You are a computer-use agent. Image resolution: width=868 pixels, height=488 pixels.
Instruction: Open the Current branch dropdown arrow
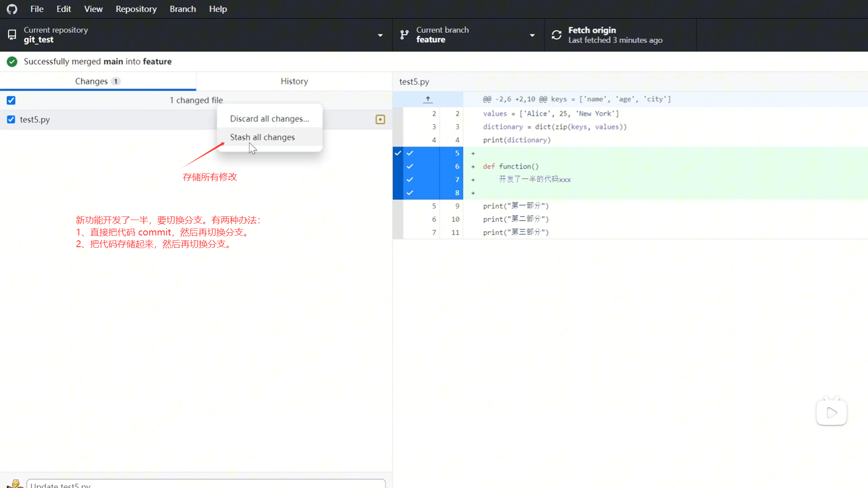(532, 35)
